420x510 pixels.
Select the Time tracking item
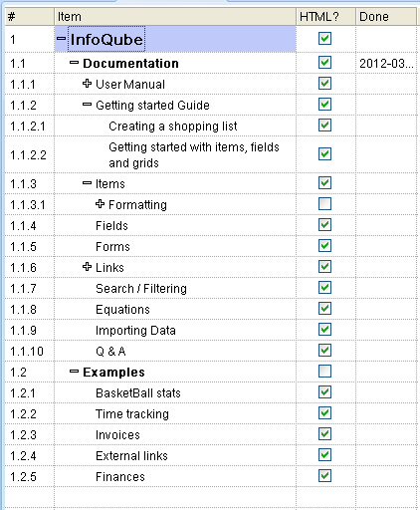click(132, 414)
